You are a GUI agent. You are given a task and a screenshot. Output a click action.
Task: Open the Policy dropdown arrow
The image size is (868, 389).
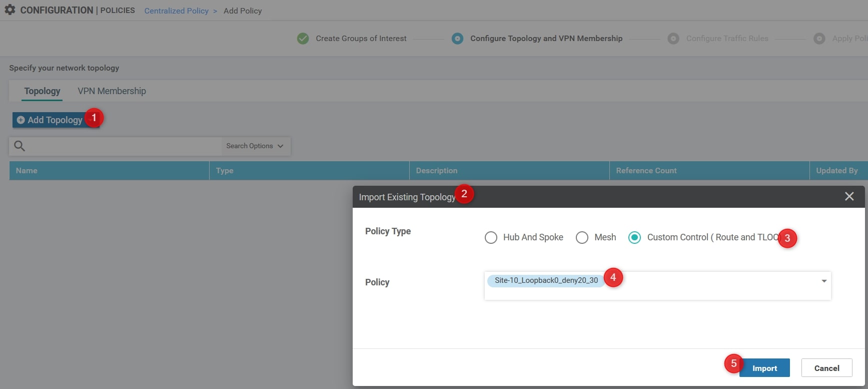click(x=823, y=281)
